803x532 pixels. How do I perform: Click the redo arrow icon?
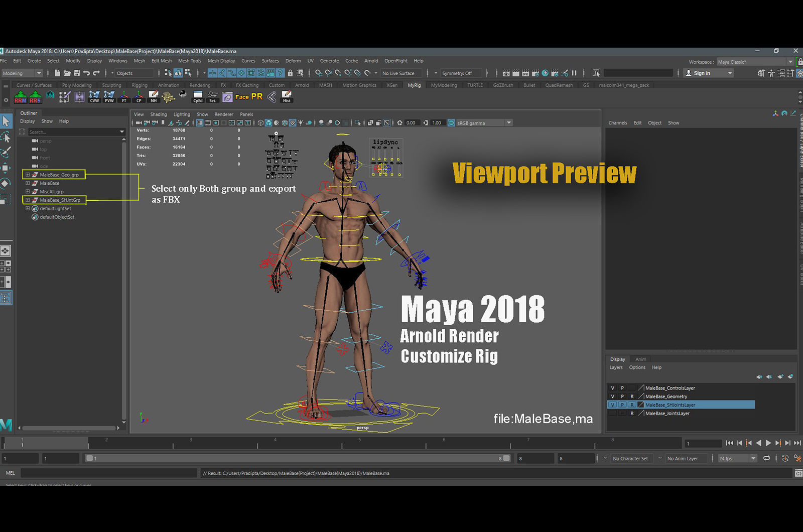pos(96,73)
